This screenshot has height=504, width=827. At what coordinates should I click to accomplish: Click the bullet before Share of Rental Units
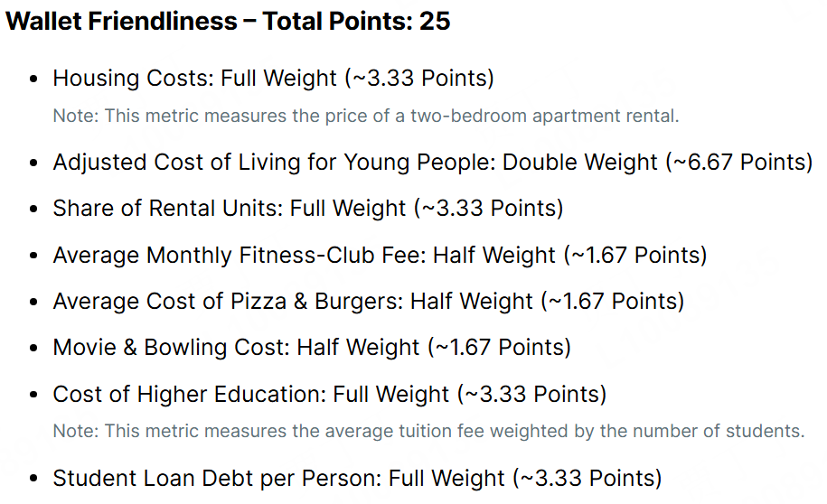34,210
